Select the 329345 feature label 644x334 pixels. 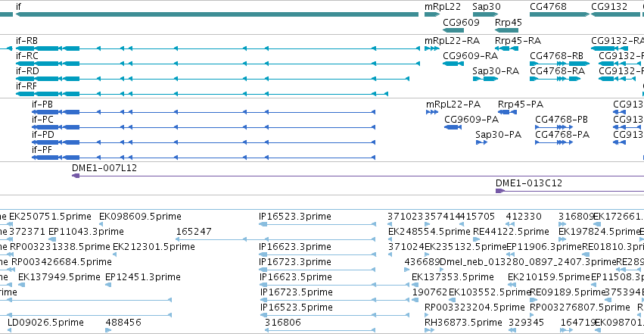point(526,323)
